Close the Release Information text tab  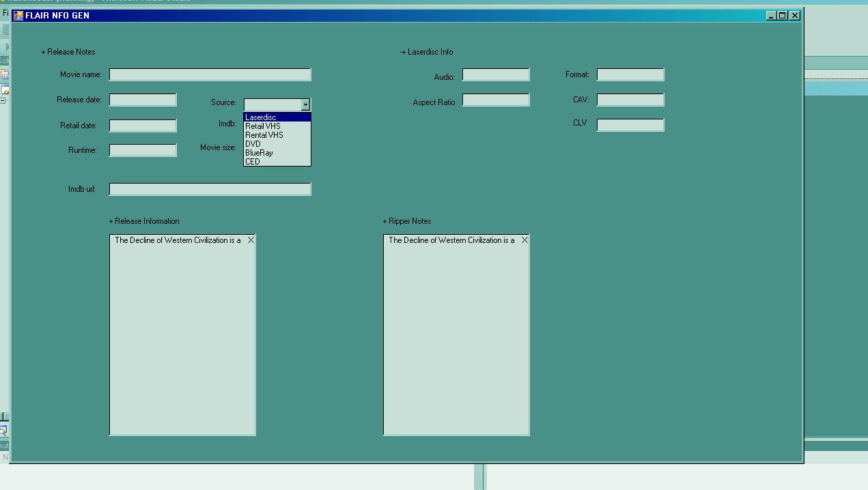pyautogui.click(x=251, y=240)
